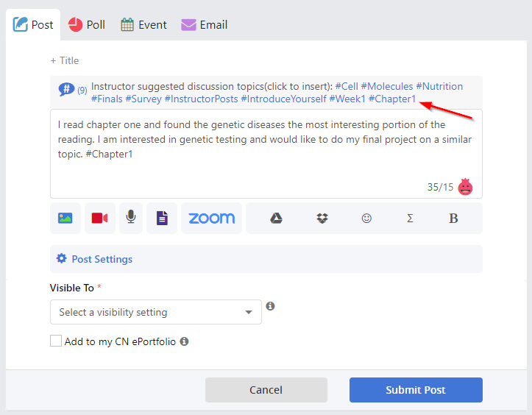Click the microphone audio recording icon
Image resolution: width=532 pixels, height=415 pixels.
coord(131,219)
